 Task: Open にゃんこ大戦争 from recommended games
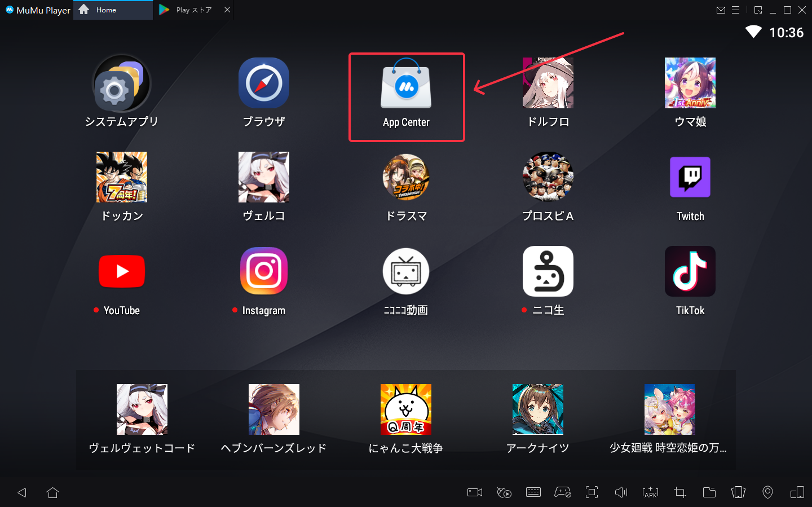(405, 409)
